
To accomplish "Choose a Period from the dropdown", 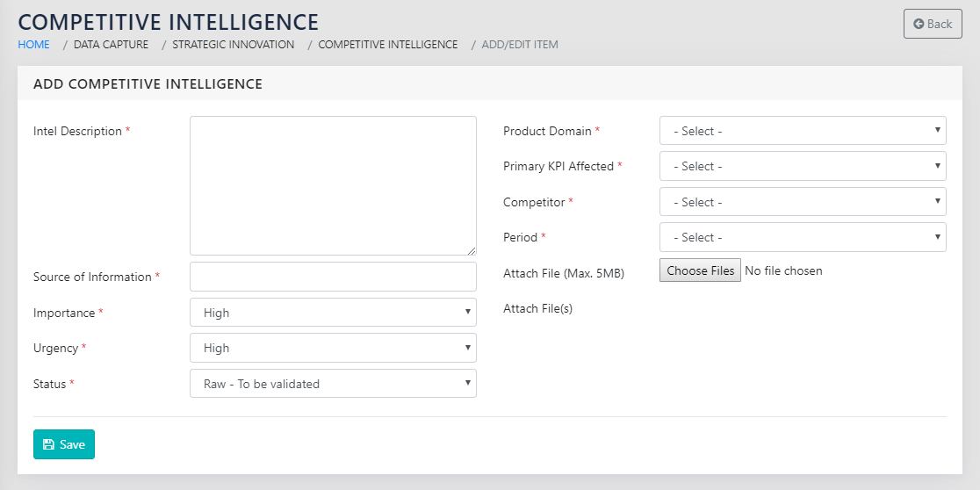I will pos(802,237).
